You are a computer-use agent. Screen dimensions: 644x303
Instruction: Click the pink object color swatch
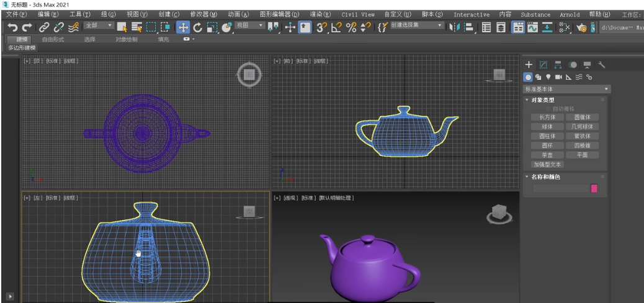pos(594,188)
